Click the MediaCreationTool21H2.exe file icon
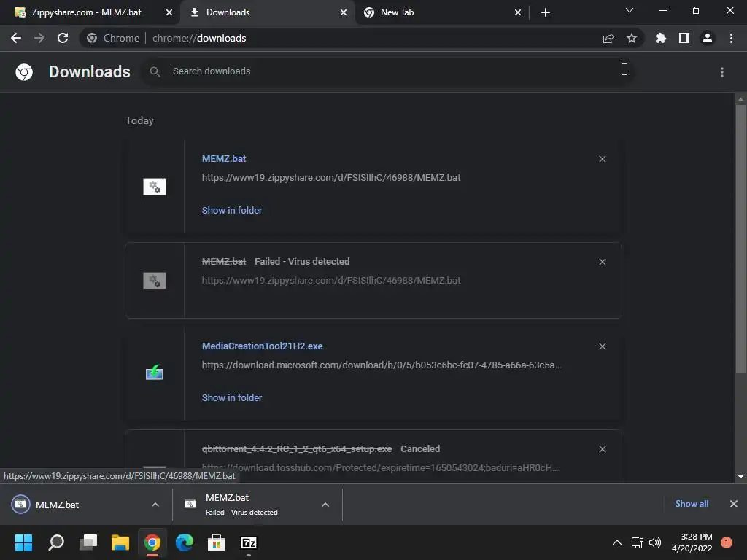Viewport: 747px width, 560px height. (x=155, y=373)
